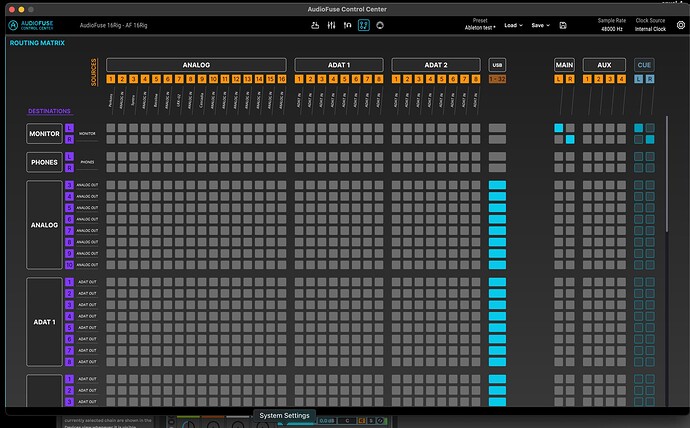Open the third view icon beside the mixer faders
Screen dimensions: 690x428
point(348,26)
